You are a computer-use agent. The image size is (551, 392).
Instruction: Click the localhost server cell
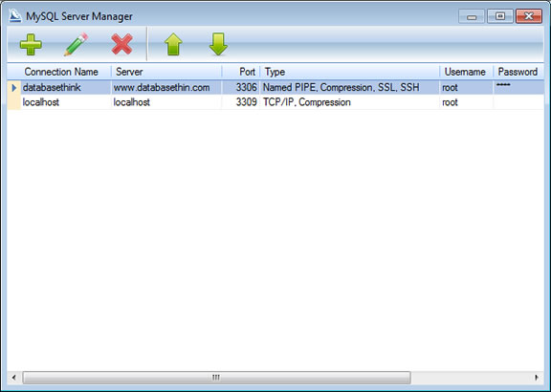[166, 102]
